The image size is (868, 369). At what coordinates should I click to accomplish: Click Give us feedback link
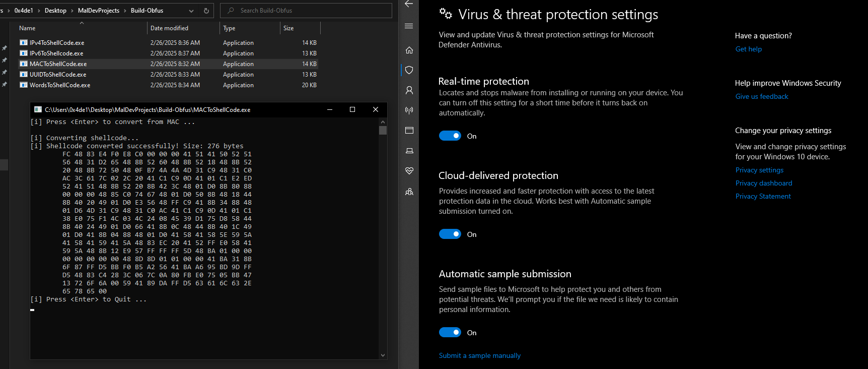coord(762,96)
